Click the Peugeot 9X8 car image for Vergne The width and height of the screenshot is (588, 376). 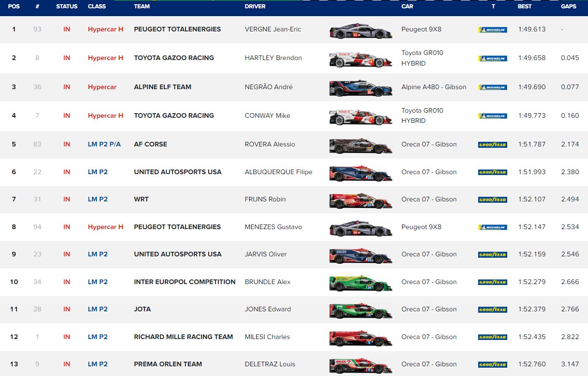360,30
